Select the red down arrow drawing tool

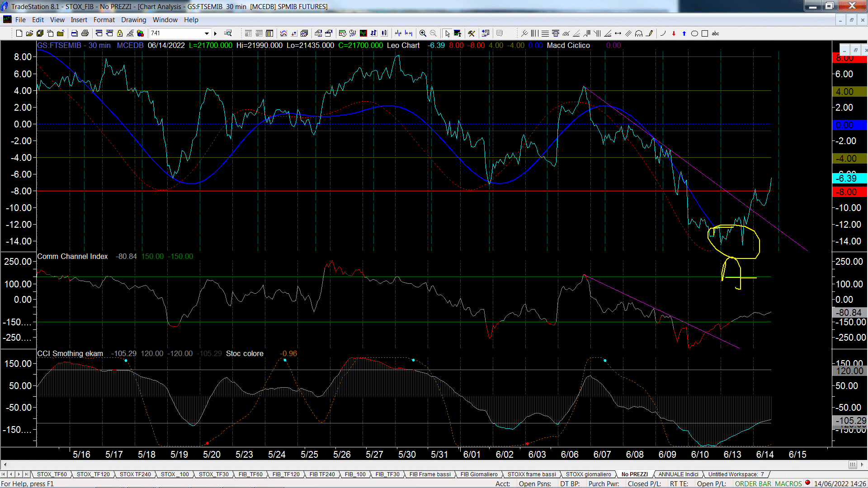(x=674, y=33)
